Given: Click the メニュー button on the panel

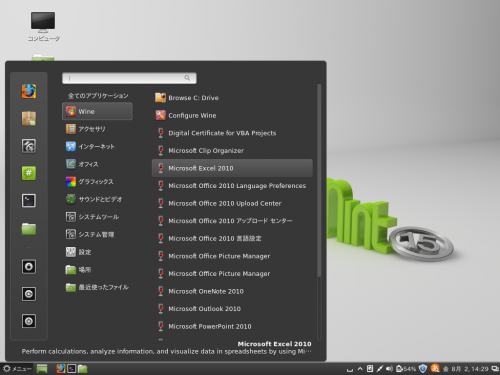Looking at the screenshot, I should 17,369.
